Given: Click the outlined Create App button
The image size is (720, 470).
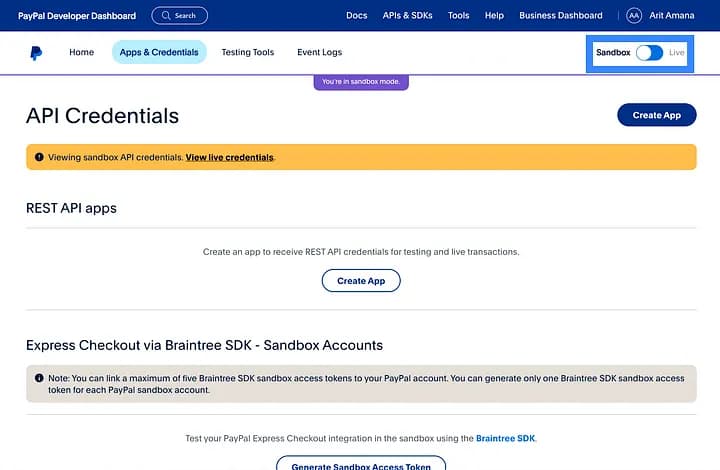Looking at the screenshot, I should [x=361, y=281].
